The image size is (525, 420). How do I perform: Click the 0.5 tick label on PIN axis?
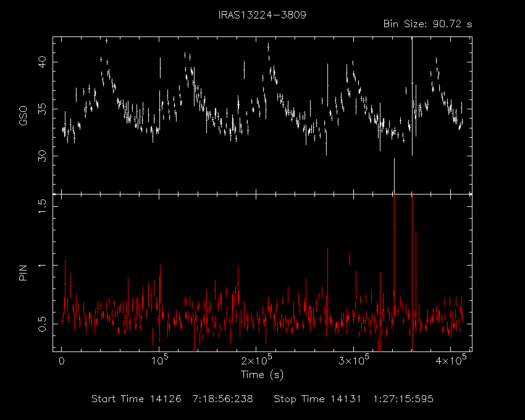point(43,324)
